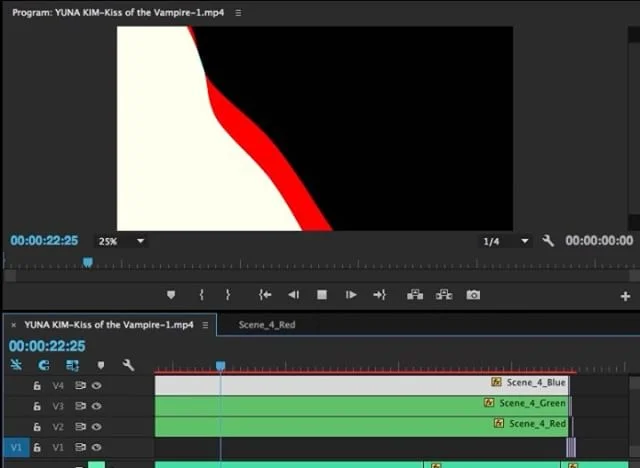Open the button editor plus icon
The width and height of the screenshot is (640, 468).
tap(625, 296)
